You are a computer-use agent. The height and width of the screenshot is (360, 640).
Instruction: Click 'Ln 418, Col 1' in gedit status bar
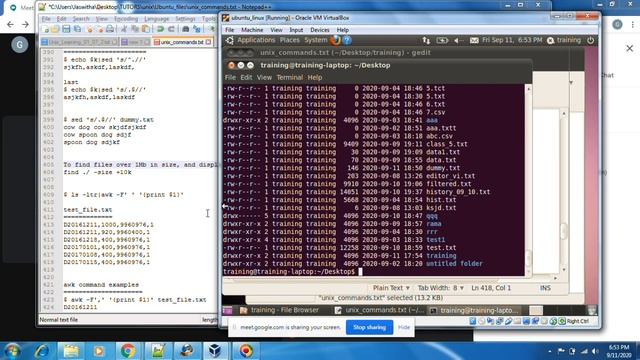[x=491, y=288]
